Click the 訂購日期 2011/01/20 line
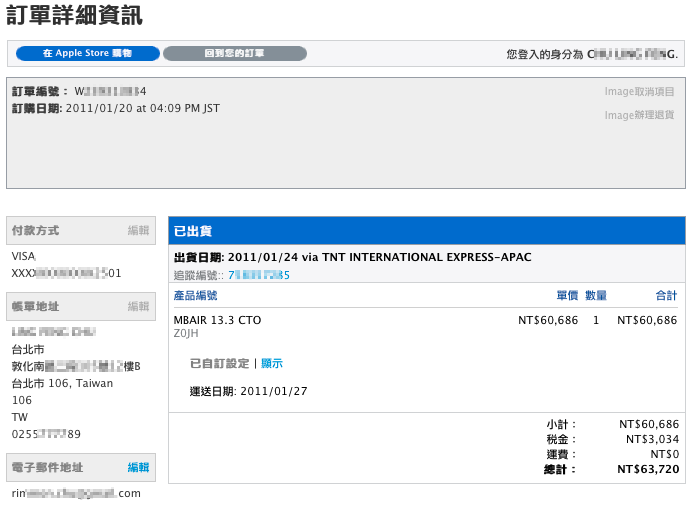 tap(116, 108)
